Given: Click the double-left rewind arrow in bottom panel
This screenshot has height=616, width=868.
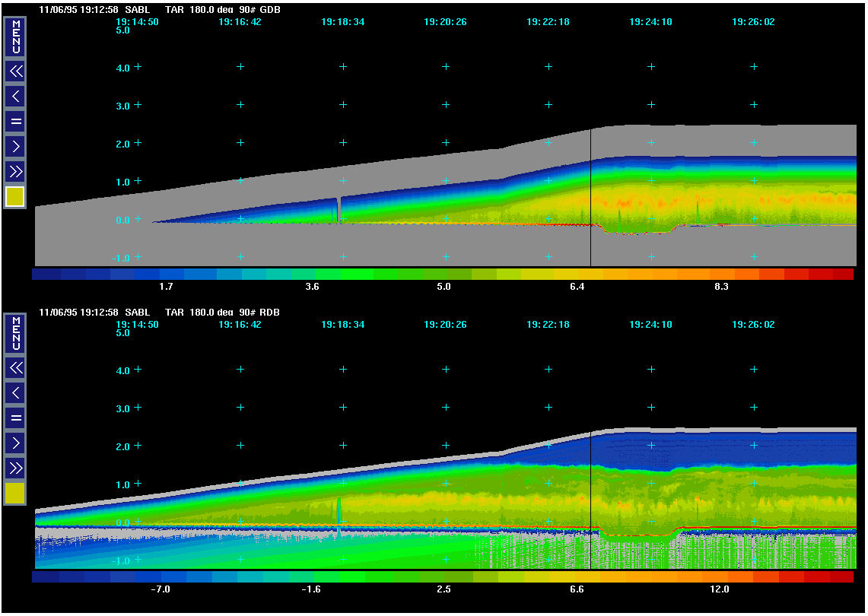Looking at the screenshot, I should [x=15, y=368].
